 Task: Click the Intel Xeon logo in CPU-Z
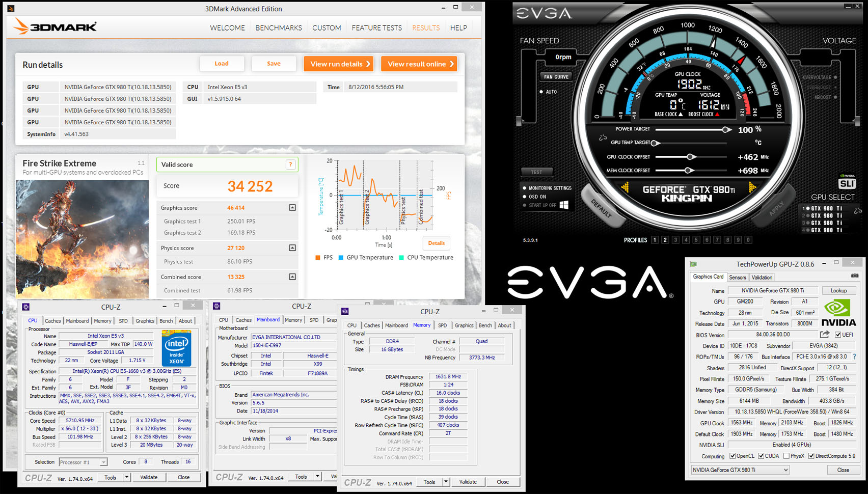click(x=176, y=348)
